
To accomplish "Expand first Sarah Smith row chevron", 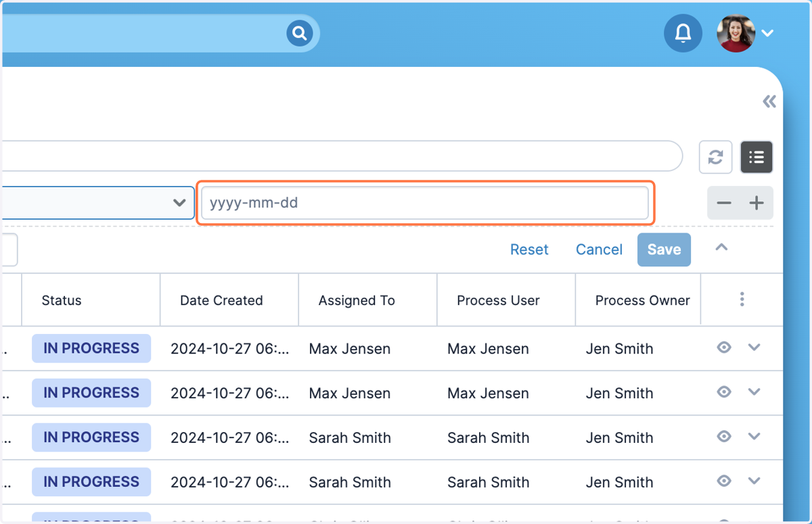I will click(754, 437).
